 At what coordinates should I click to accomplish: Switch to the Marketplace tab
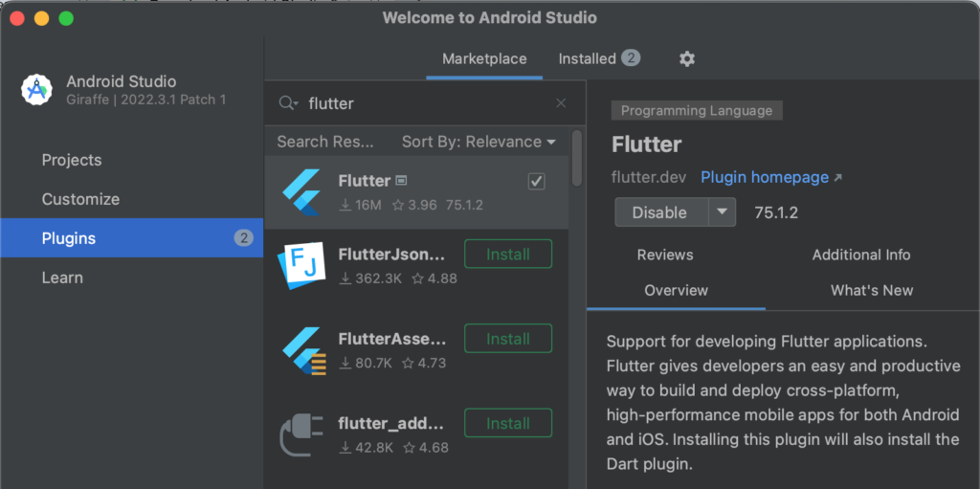coord(484,58)
